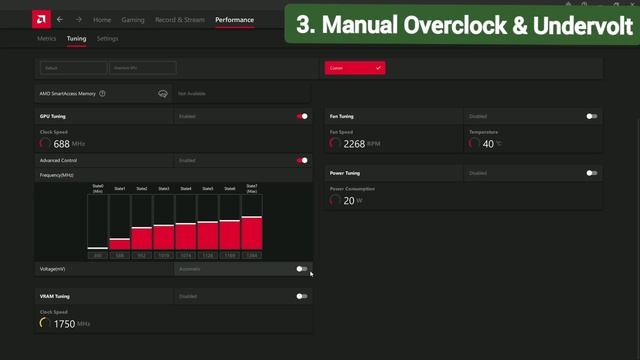Click the 20 W power consumption reading
Screen dimensions: 640x360
(353, 200)
